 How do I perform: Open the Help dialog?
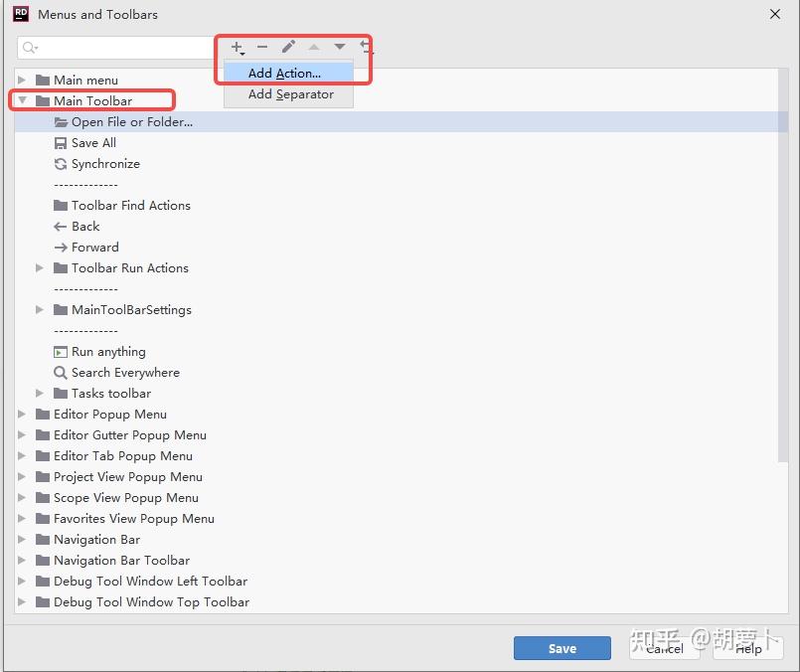[x=748, y=649]
